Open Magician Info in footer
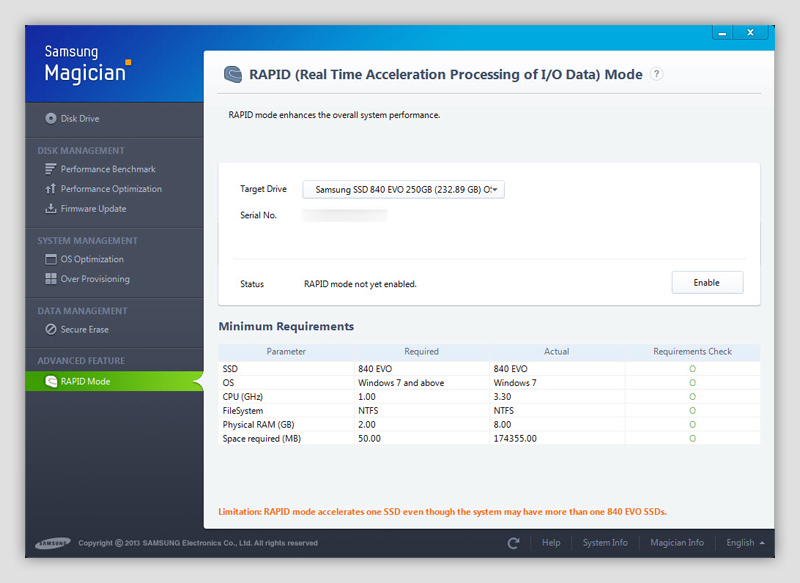The image size is (800, 583). point(677,543)
